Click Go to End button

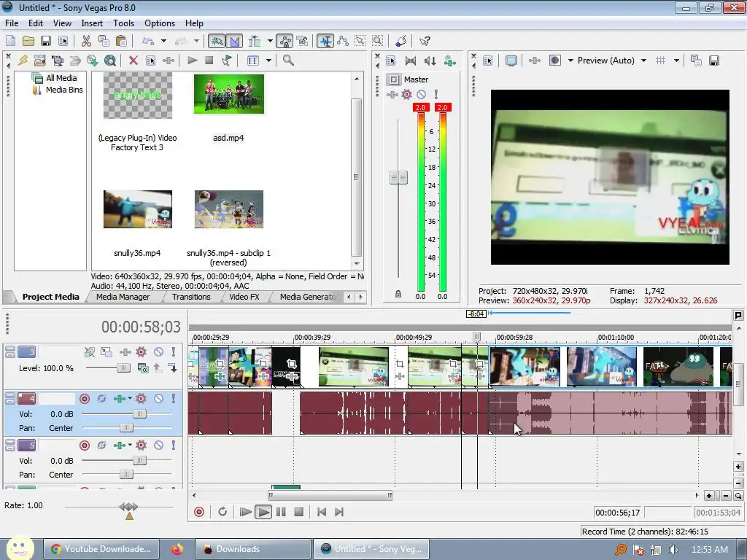pos(339,512)
